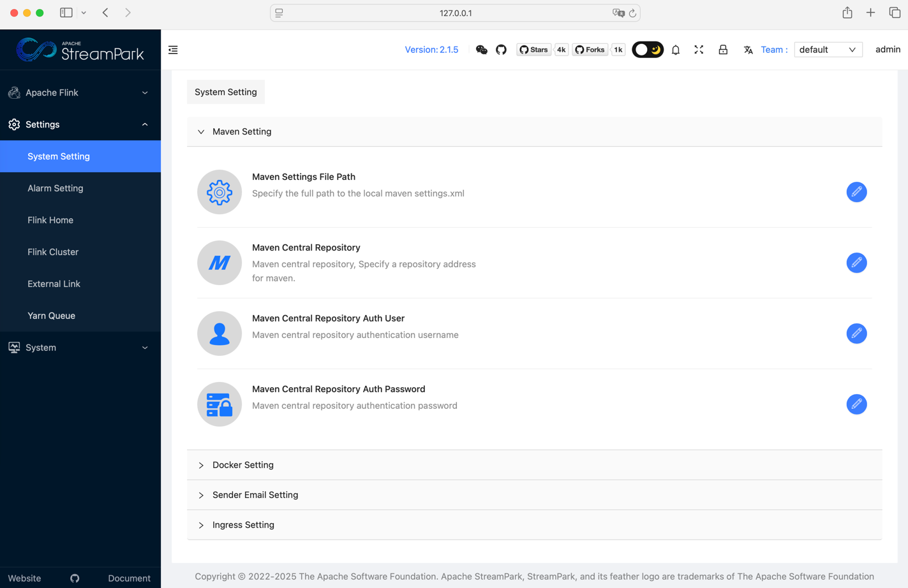The image size is (908, 588).
Task: Edit Maven Central Repository Auth Password
Action: click(x=856, y=404)
